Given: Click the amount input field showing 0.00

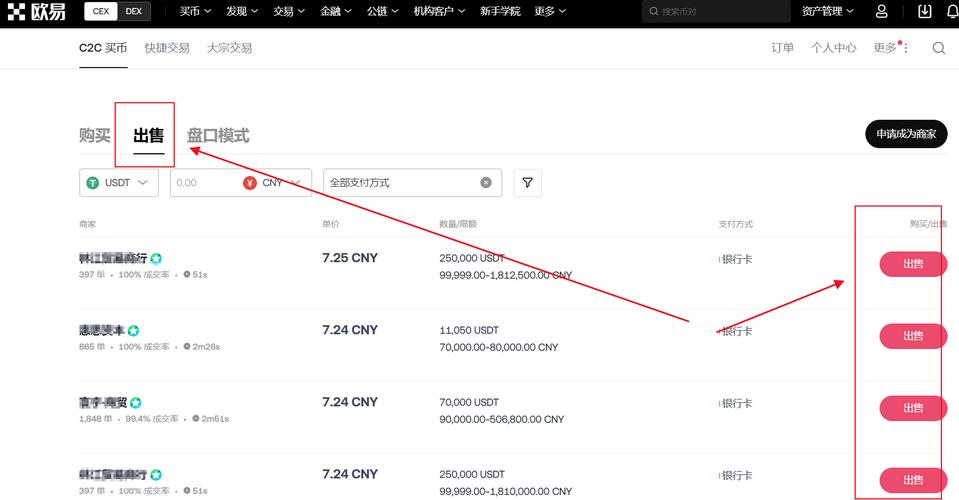Looking at the screenshot, I should (205, 183).
